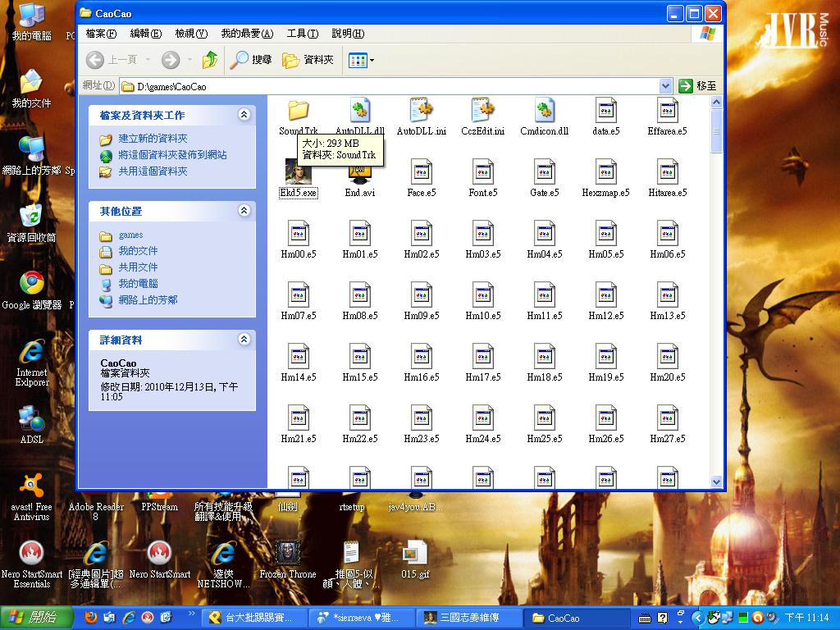Collapse the Details panel section
Screen dimensions: 840x630
(x=244, y=340)
